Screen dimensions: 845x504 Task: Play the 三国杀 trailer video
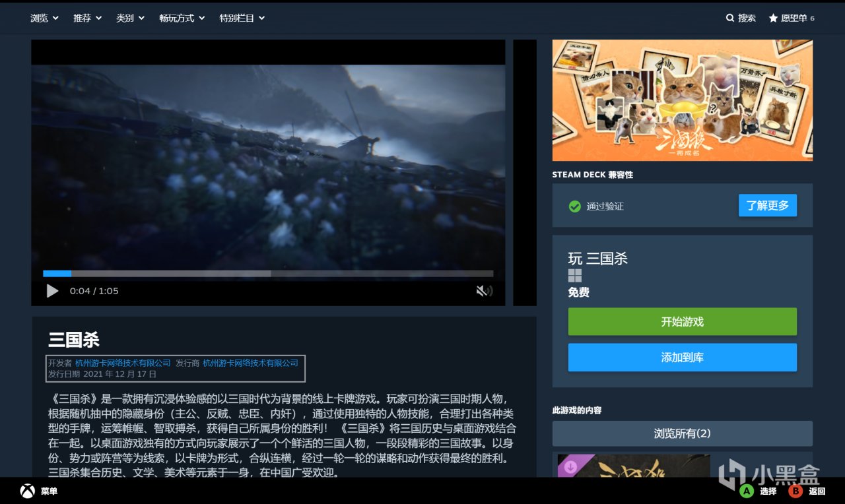tap(52, 291)
